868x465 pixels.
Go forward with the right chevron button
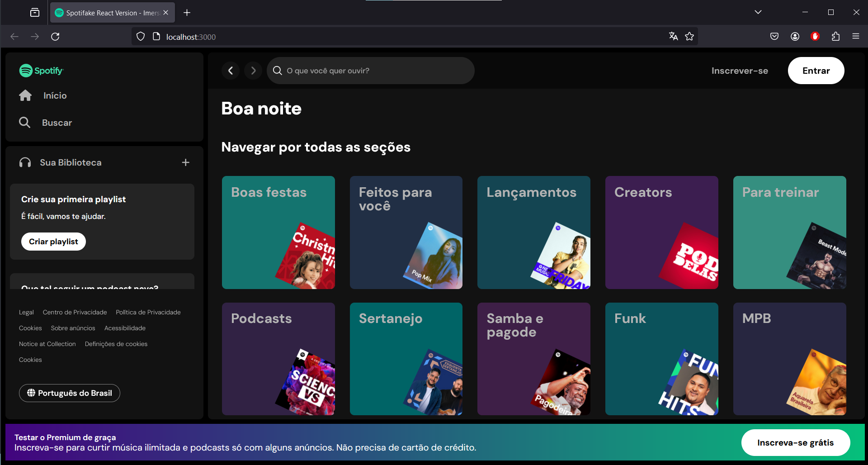[253, 71]
